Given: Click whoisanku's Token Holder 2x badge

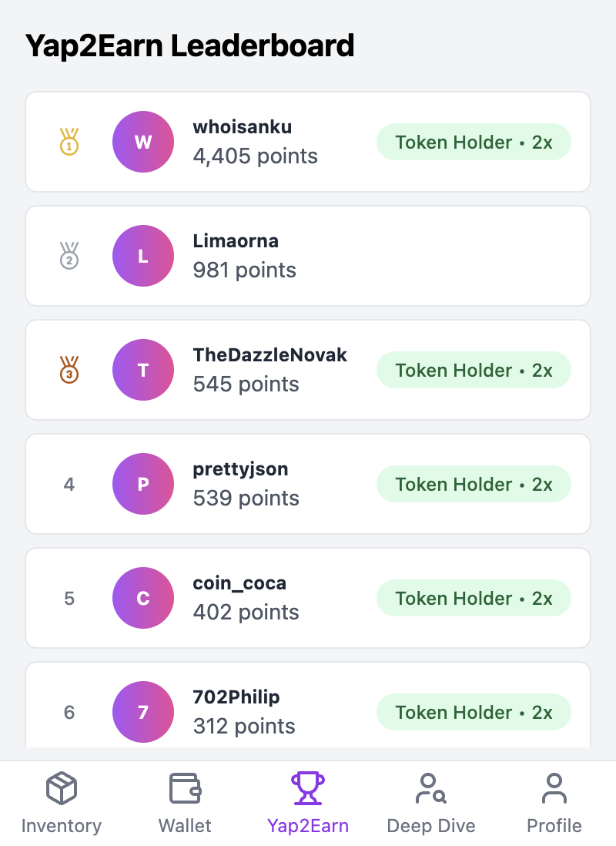Looking at the screenshot, I should tap(474, 143).
